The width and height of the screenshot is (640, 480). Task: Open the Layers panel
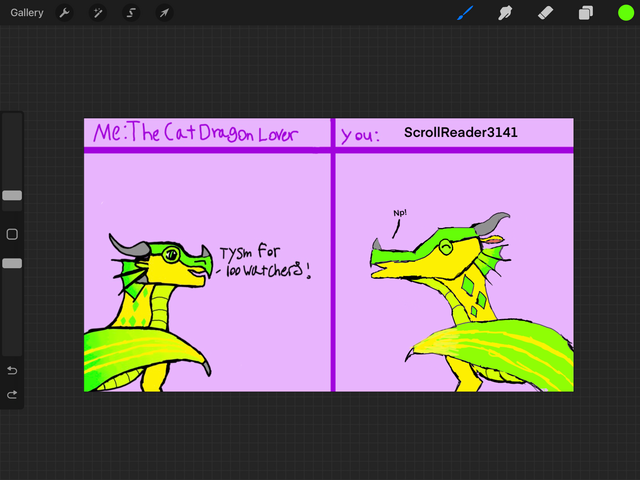586,13
